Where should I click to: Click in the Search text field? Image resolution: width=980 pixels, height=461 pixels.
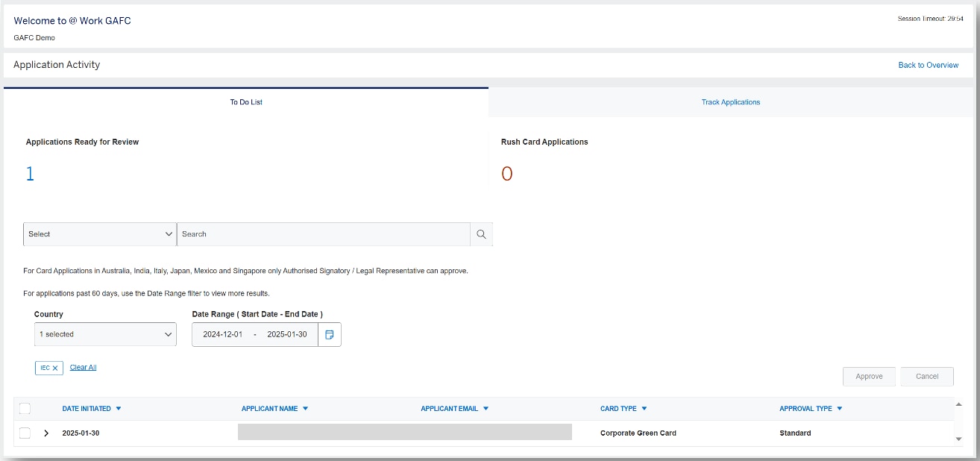pyautogui.click(x=323, y=234)
